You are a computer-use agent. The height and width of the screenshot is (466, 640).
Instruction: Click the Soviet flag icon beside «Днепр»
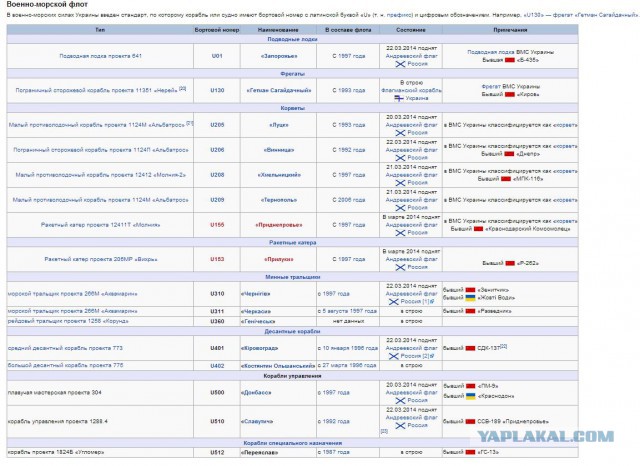pos(509,154)
